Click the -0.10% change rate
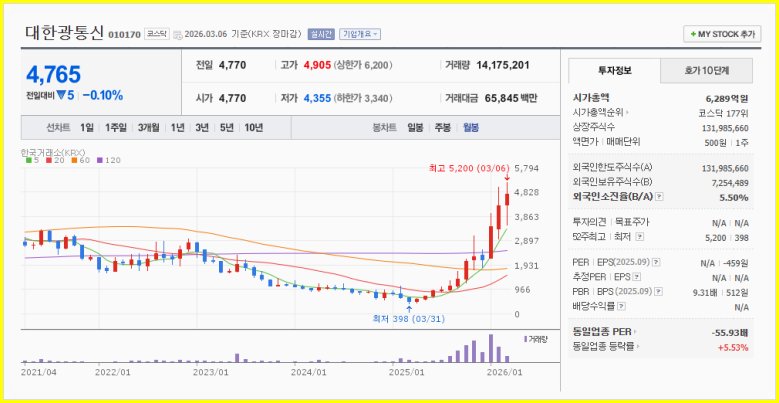The image size is (779, 403). pos(103,95)
